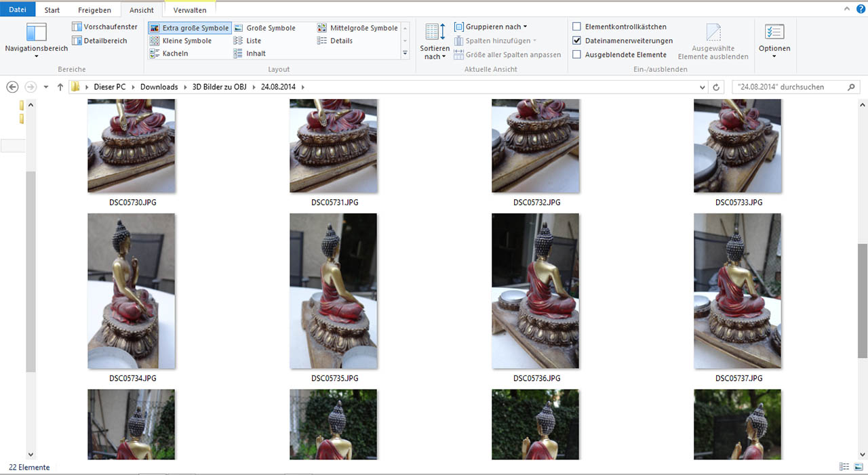The width and height of the screenshot is (868, 475).
Task: Refresh the folder view
Action: 717,87
